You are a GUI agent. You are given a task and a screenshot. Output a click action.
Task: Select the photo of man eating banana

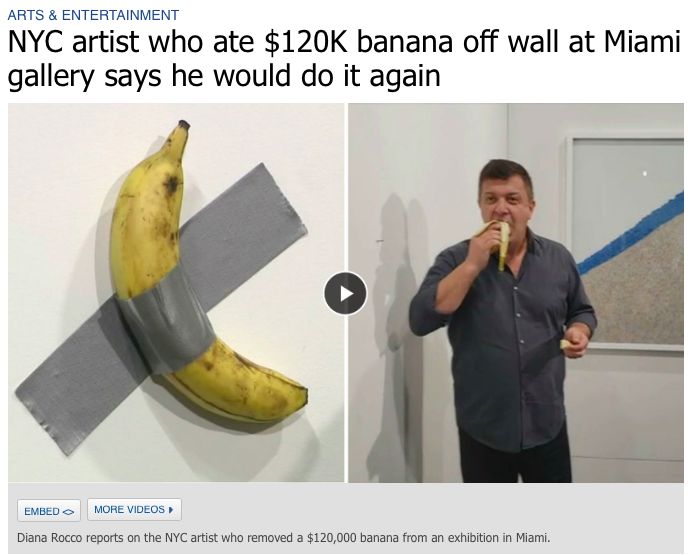click(516, 293)
